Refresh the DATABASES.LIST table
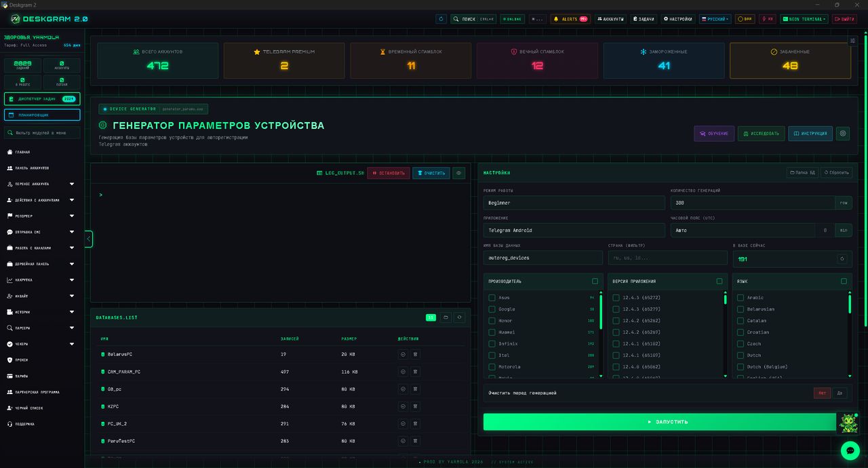868x468 pixels. [x=459, y=317]
